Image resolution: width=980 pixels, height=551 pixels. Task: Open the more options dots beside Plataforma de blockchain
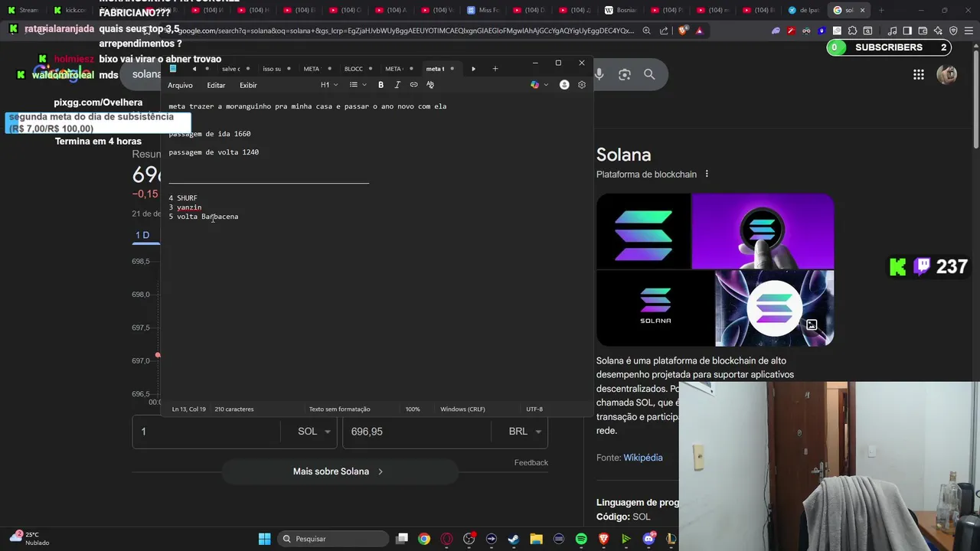click(707, 174)
